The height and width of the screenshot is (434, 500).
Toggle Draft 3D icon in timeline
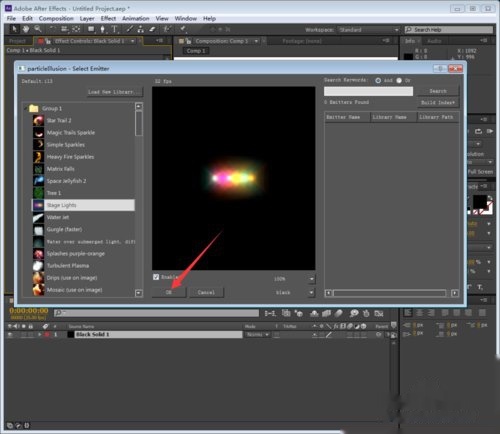tap(298, 313)
